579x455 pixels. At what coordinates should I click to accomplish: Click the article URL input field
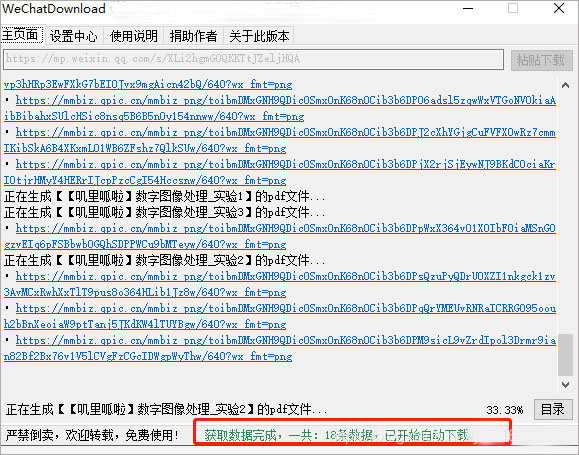point(253,59)
